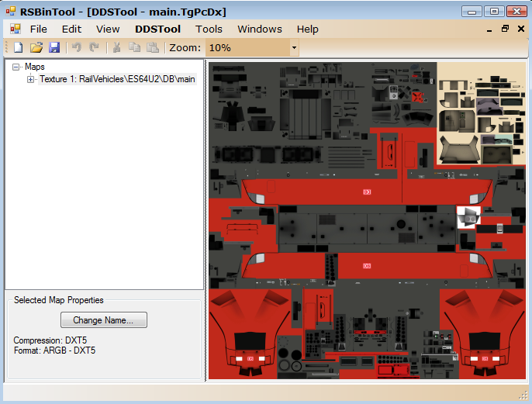This screenshot has width=532, height=404.
Task: Open the Tools menu
Action: click(209, 29)
